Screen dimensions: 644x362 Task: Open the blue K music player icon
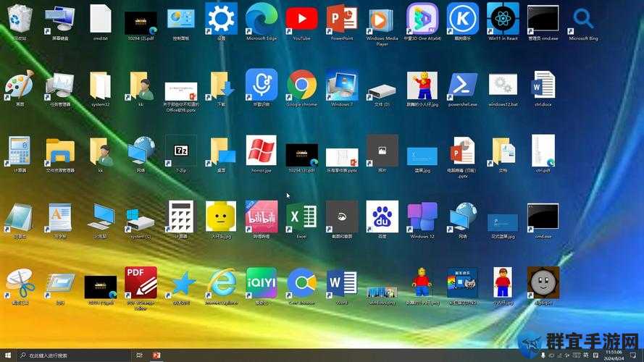(462, 19)
